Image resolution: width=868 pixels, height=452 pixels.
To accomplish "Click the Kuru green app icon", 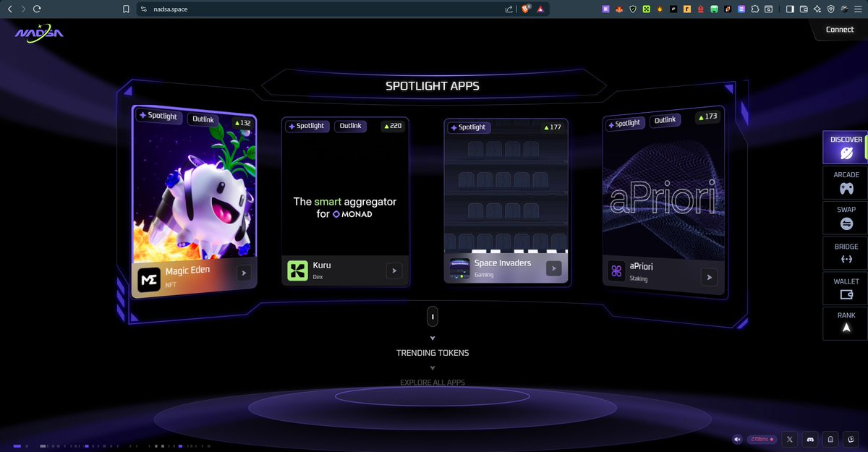I will pos(297,270).
